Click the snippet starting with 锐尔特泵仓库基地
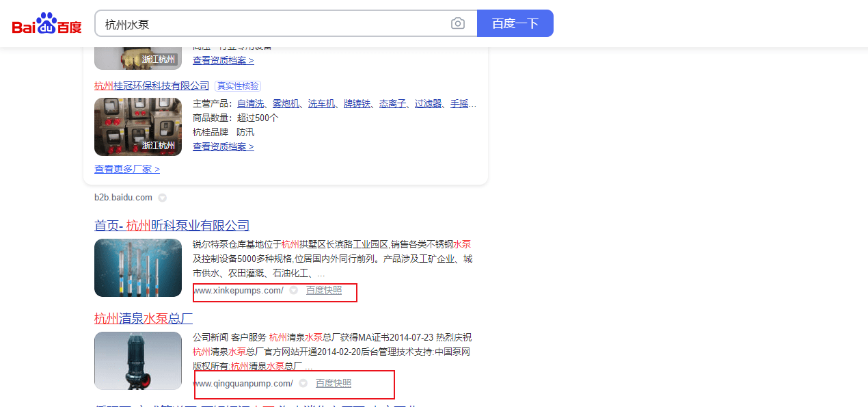Screen dimensions: 868x407 coord(333,259)
